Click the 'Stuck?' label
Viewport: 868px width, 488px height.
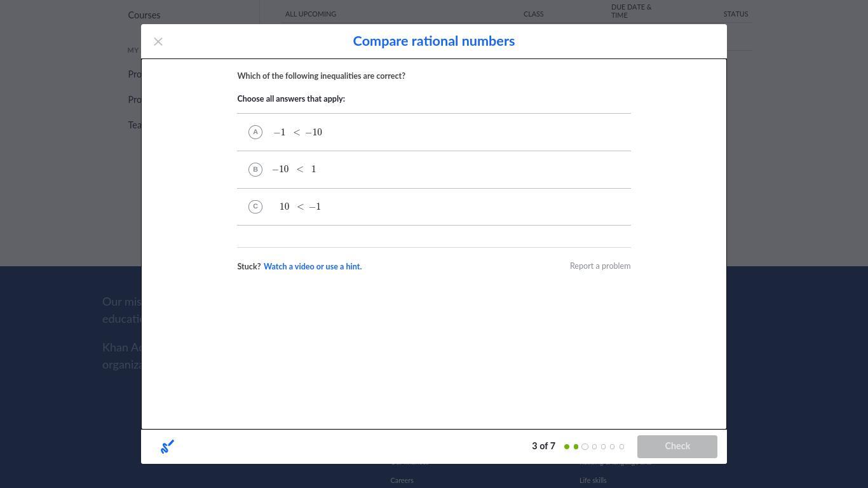(249, 267)
